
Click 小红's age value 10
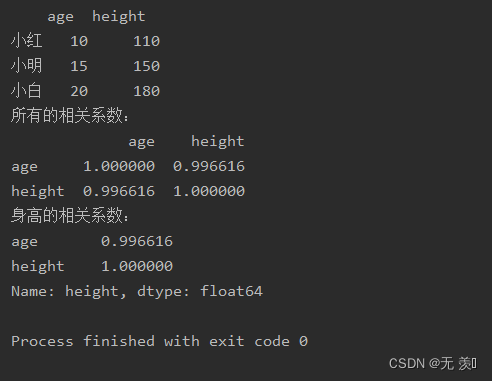[x=79, y=41]
